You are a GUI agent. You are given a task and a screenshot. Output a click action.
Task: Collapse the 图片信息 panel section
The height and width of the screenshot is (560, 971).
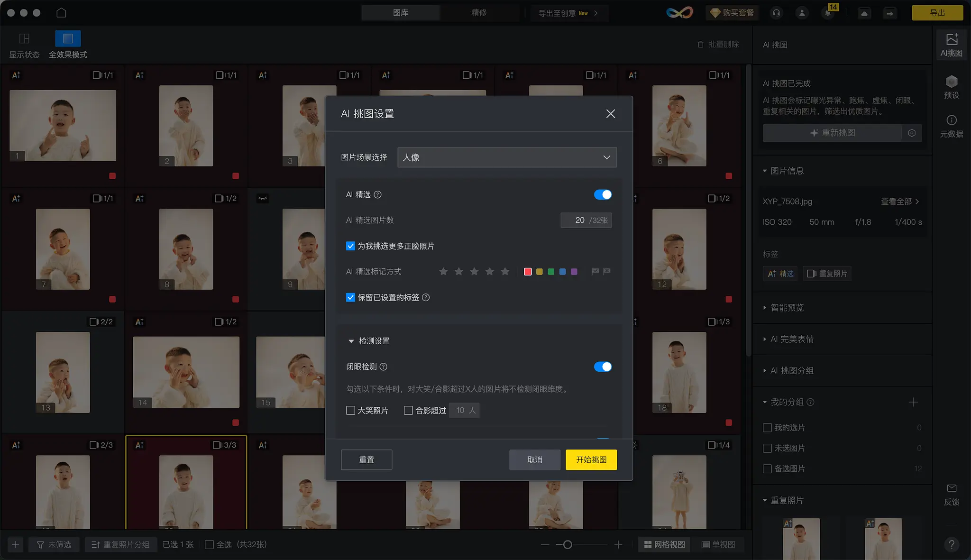[x=765, y=171]
